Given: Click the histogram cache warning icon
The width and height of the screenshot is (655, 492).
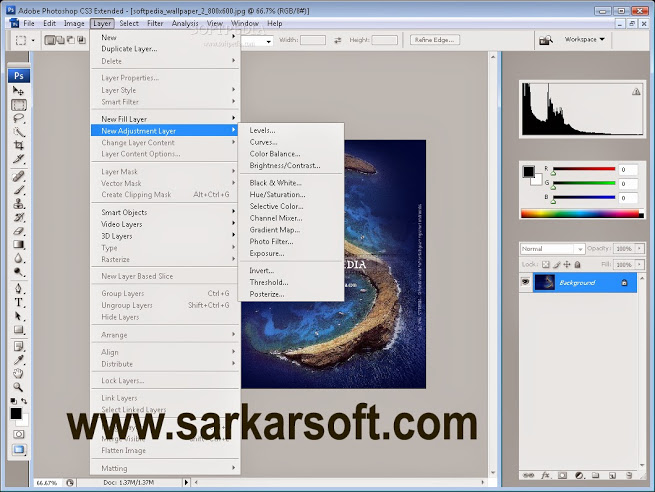Looking at the screenshot, I should coord(636,91).
